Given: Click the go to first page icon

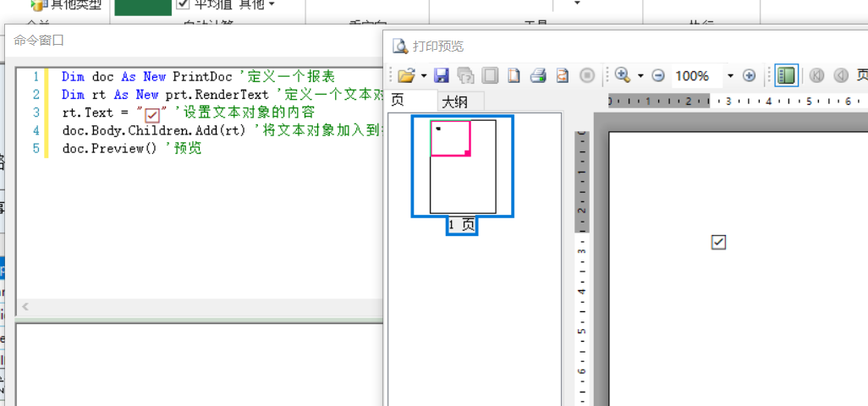Looking at the screenshot, I should [x=816, y=76].
